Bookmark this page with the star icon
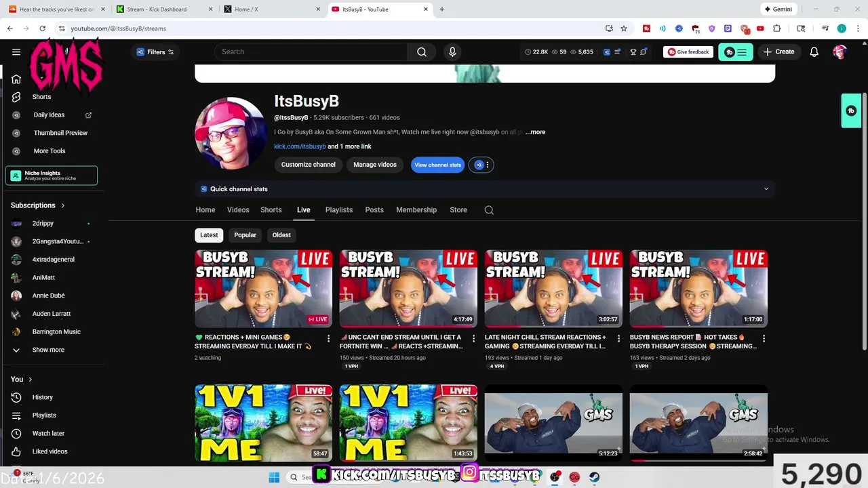868x488 pixels. point(624,28)
